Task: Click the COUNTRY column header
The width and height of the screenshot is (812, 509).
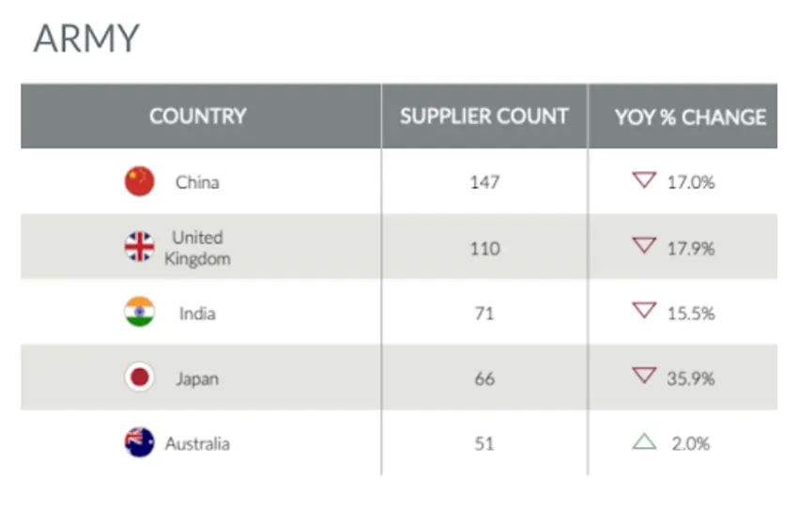Action: pos(197,116)
